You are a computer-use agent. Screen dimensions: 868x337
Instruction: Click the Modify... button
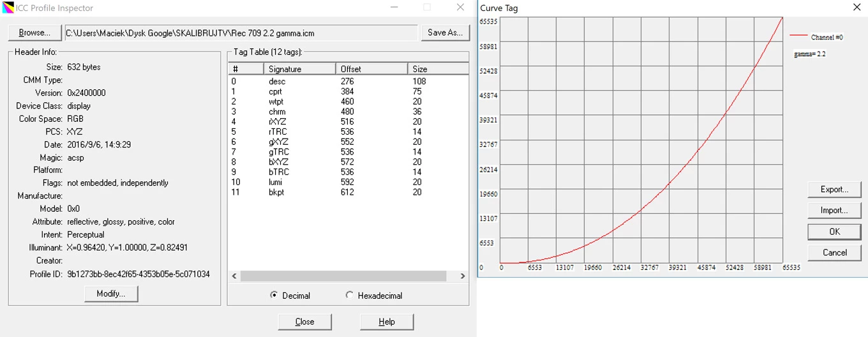[111, 294]
